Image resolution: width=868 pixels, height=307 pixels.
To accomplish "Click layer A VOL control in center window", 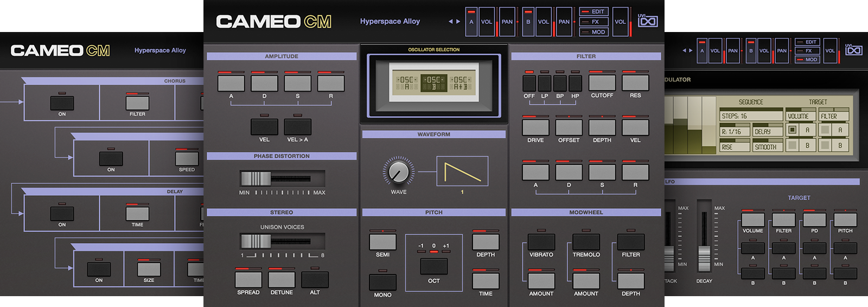I will (487, 22).
